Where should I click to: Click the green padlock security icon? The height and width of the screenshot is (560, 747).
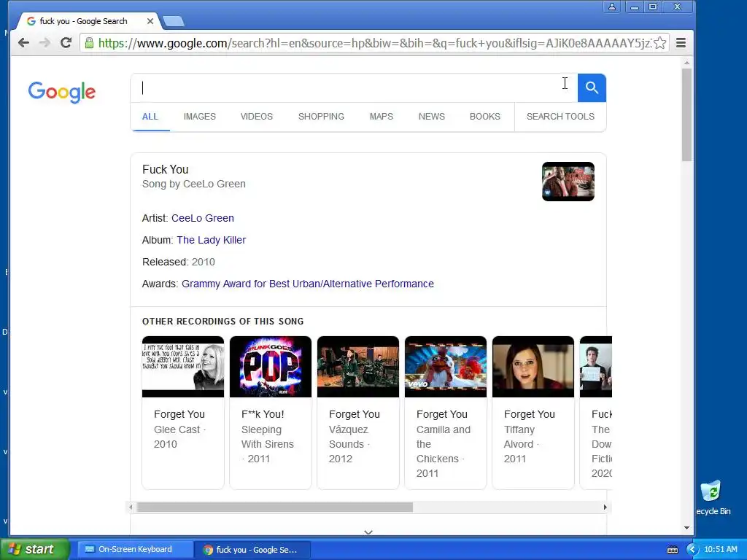click(x=89, y=43)
